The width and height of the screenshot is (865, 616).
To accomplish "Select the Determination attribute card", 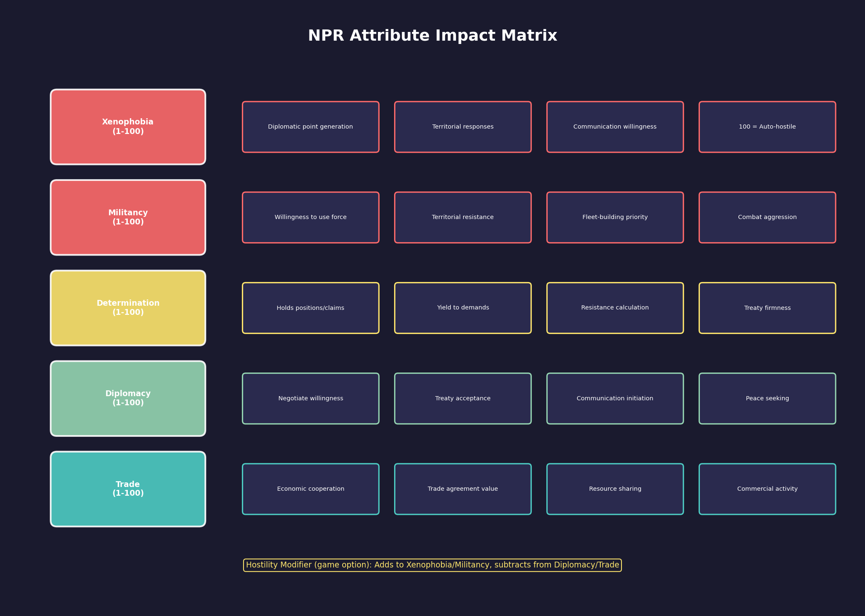I will click(128, 307).
